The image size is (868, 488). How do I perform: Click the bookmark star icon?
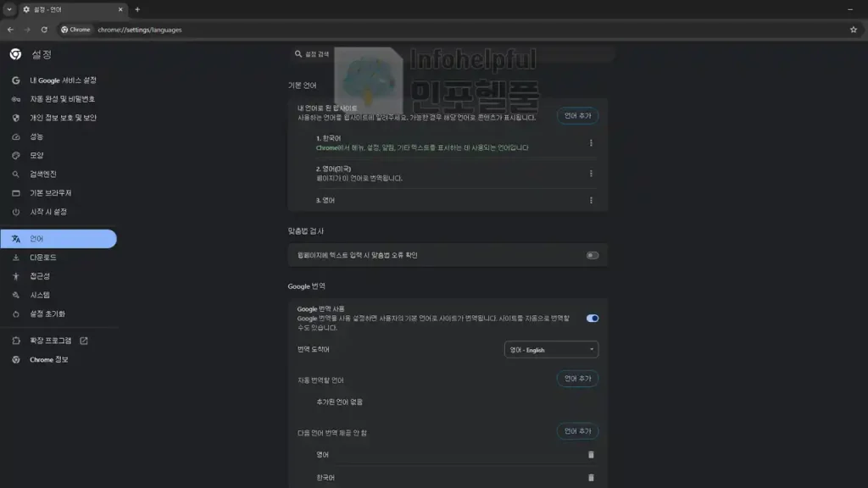tap(853, 30)
